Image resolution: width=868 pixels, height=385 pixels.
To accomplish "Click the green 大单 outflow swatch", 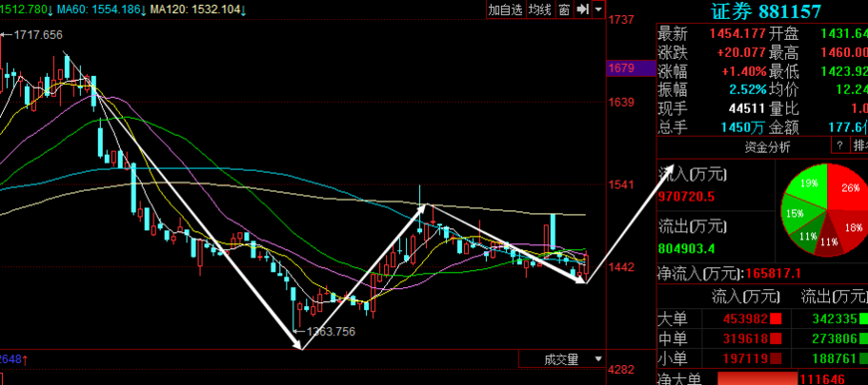I will tap(864, 318).
